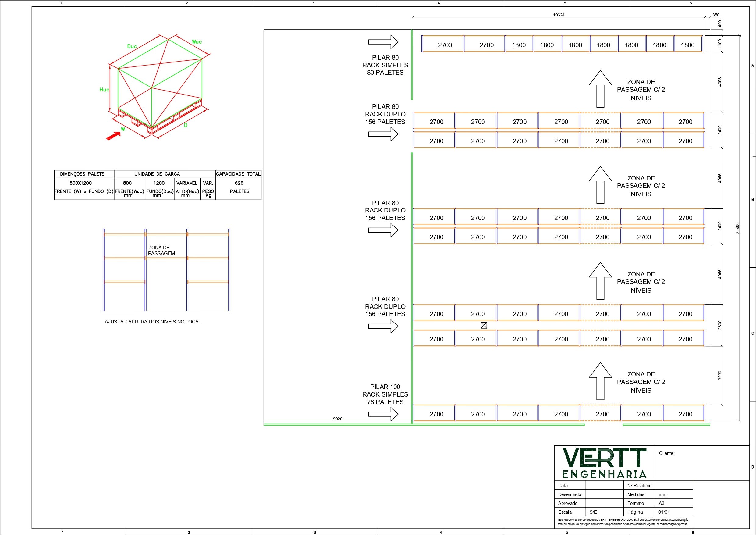
Task: Click the S/E scale value
Action: [593, 512]
